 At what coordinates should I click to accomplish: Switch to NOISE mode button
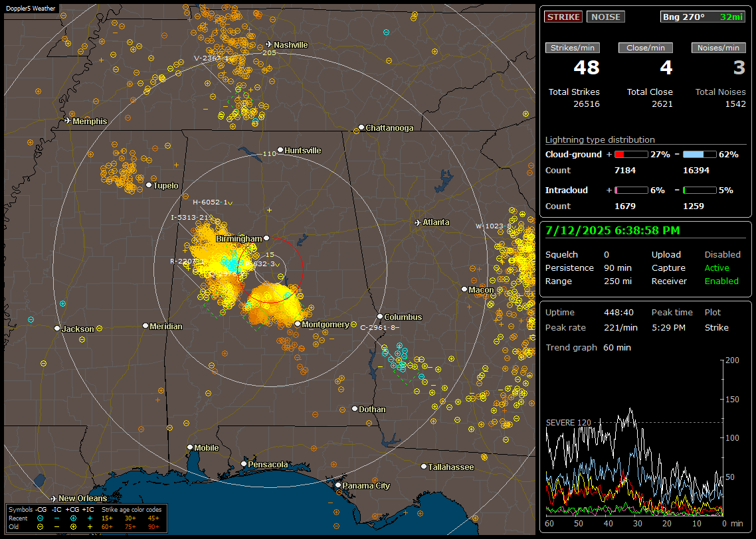tap(606, 17)
